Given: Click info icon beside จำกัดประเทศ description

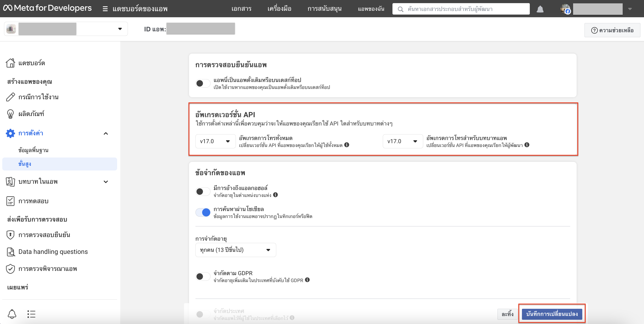Looking at the screenshot, I should [x=292, y=318].
